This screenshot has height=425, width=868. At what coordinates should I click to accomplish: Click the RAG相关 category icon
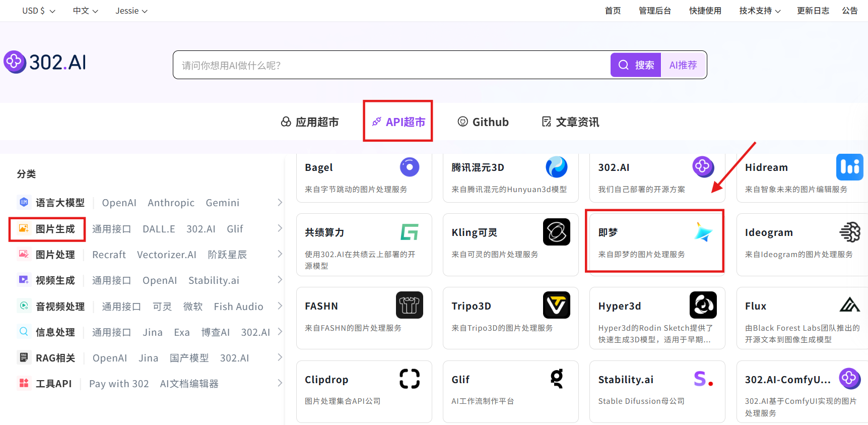click(x=24, y=357)
